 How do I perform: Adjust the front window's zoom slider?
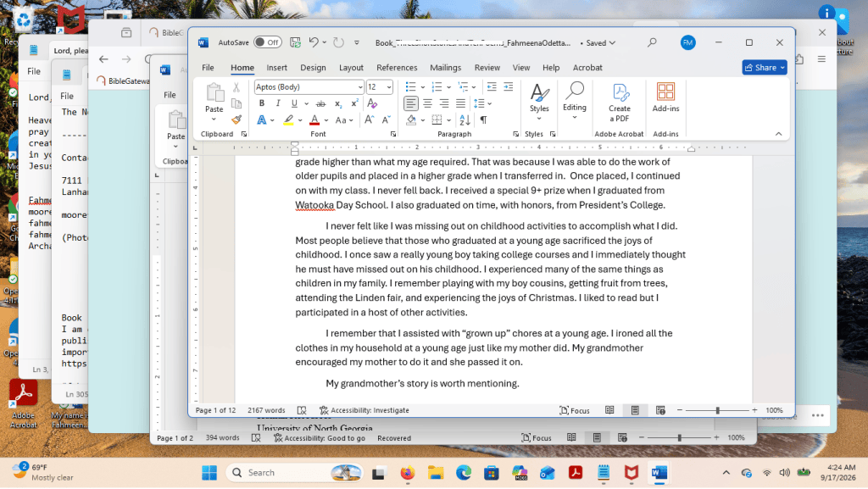coord(717,410)
